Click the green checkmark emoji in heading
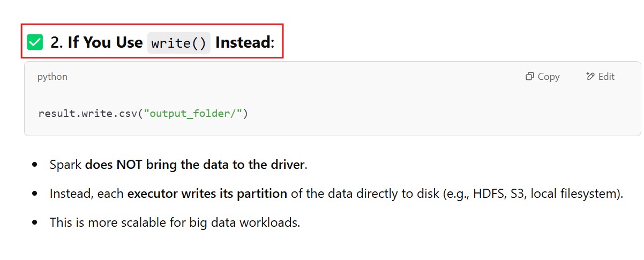 (x=35, y=42)
